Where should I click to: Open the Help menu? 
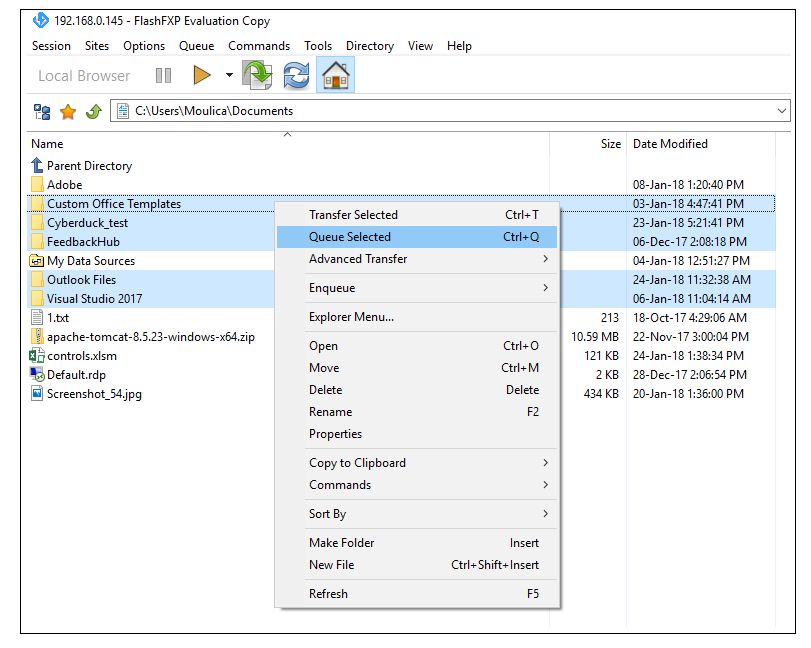459,46
